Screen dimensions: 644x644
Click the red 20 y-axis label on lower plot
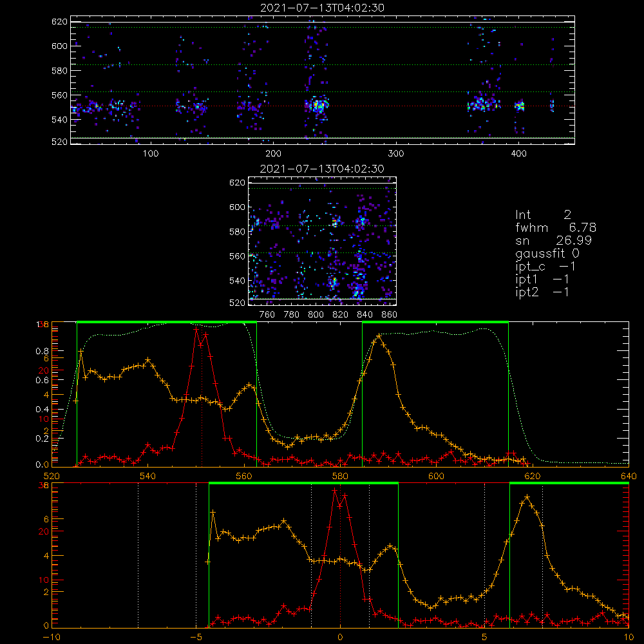coord(44,531)
